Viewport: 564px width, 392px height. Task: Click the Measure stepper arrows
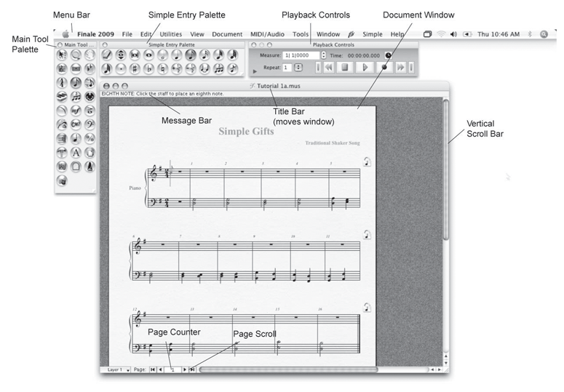point(323,55)
